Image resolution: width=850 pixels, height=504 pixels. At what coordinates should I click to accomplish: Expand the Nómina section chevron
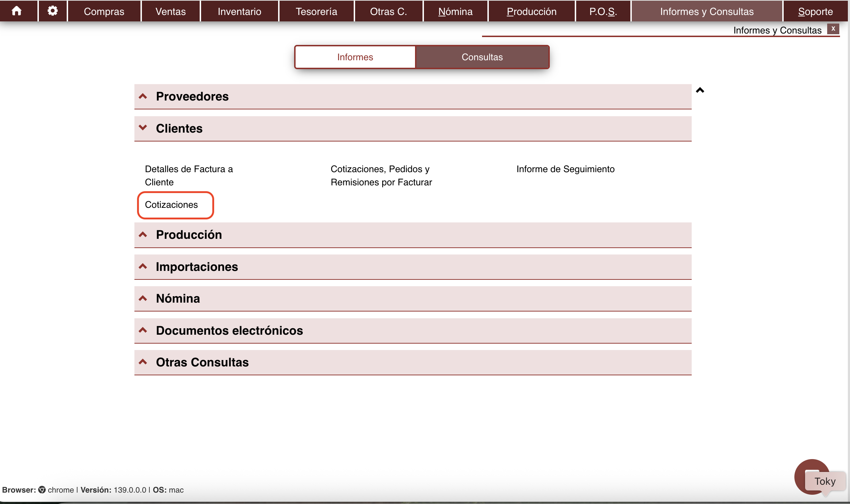click(x=143, y=298)
